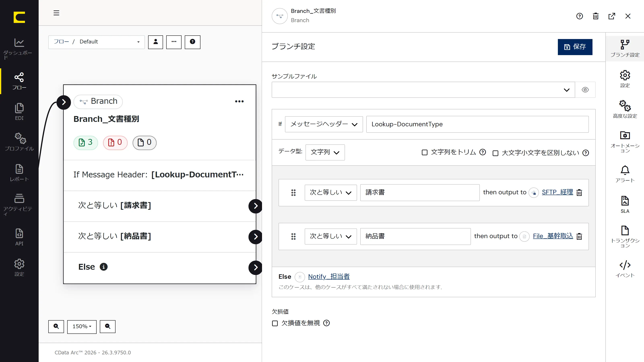This screenshot has width=644, height=362.
Task: Open the EDI section in sidebar
Action: pyautogui.click(x=19, y=112)
